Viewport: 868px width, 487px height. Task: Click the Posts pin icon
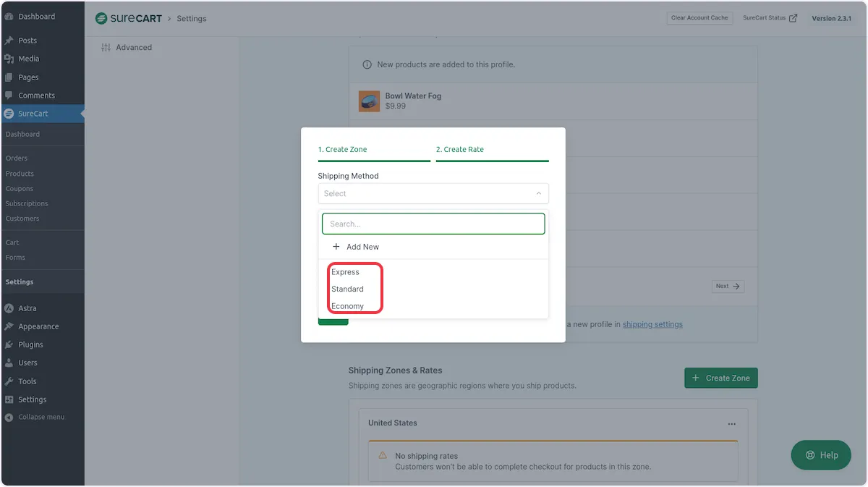(x=9, y=41)
